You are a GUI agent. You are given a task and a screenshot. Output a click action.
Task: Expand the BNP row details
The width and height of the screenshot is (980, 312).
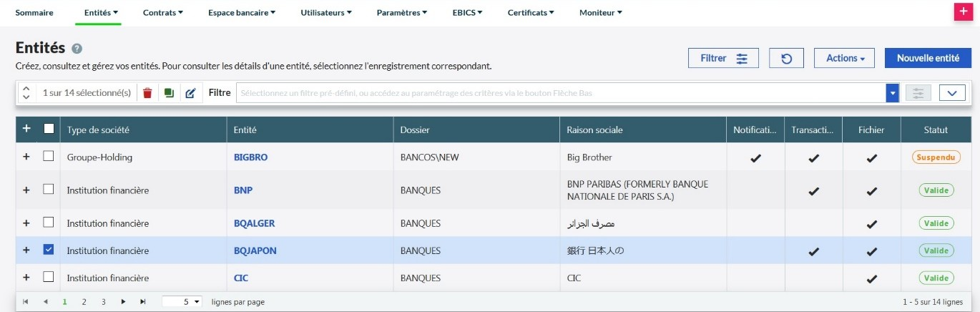click(x=26, y=190)
